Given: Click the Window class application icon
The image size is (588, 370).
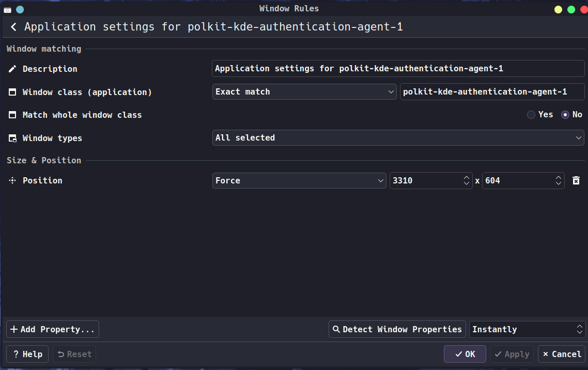Looking at the screenshot, I should 12,92.
